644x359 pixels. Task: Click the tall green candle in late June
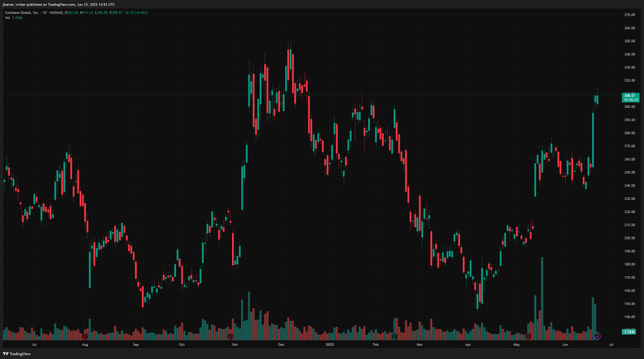(593, 139)
